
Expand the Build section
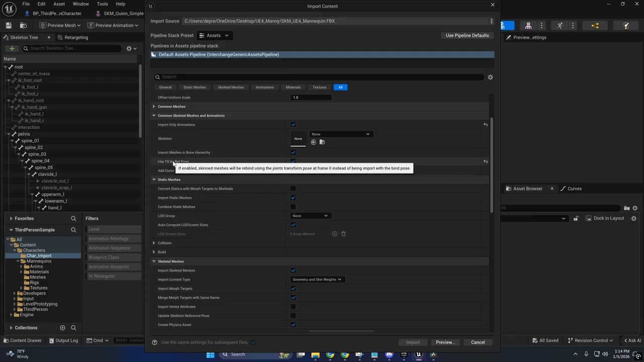pyautogui.click(x=154, y=252)
